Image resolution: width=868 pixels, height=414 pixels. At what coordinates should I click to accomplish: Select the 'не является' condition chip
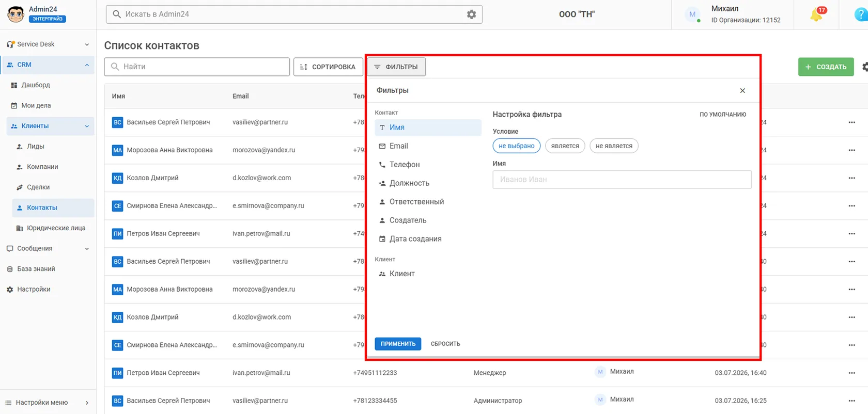click(x=614, y=146)
